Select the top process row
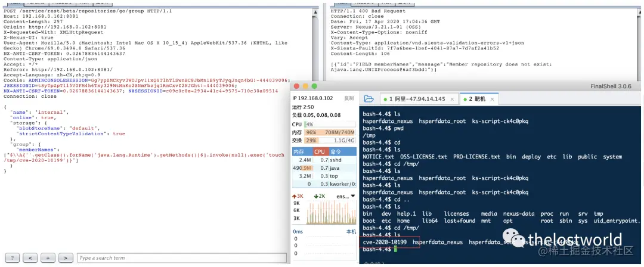The height and width of the screenshot is (267, 644). [324, 176]
